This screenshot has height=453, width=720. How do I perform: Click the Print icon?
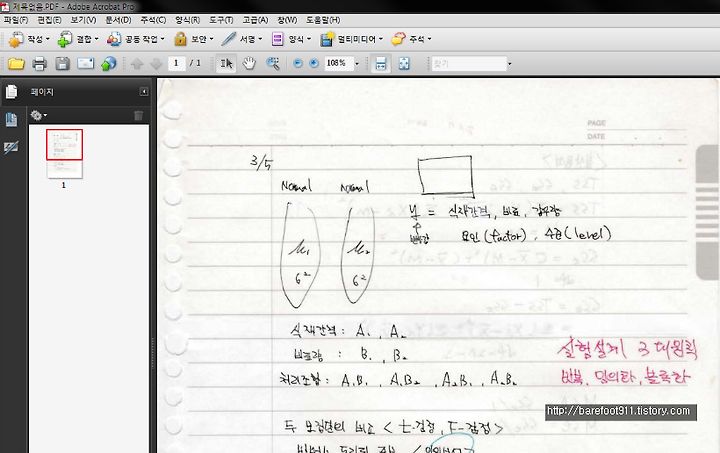pos(39,64)
